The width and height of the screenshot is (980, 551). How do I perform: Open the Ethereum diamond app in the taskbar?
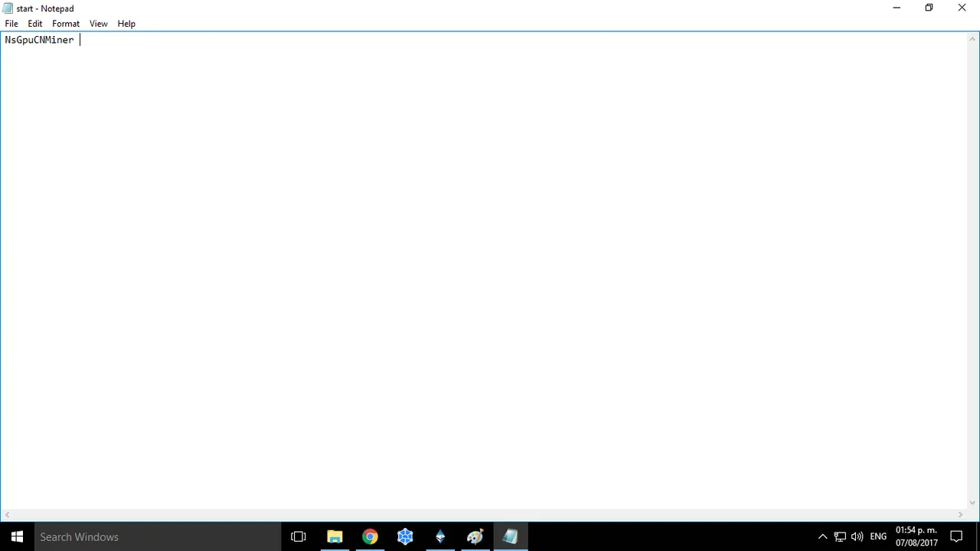(440, 536)
